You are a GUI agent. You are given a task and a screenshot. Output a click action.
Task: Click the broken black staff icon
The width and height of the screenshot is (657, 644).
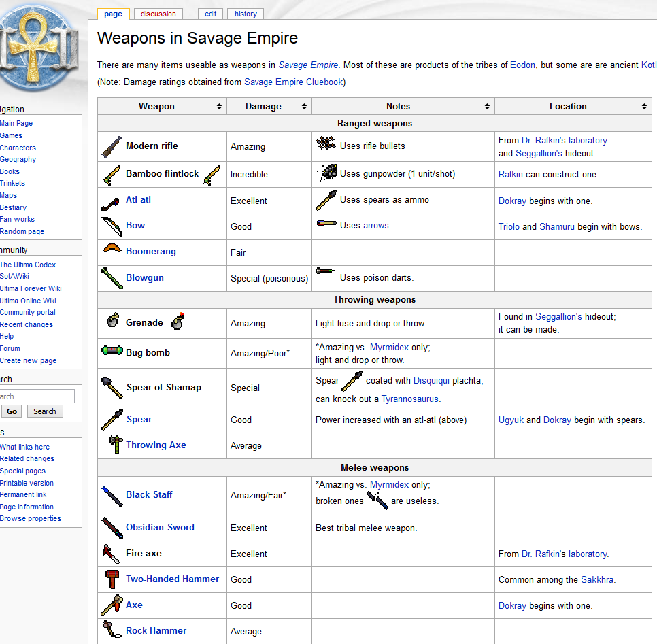pos(377,500)
